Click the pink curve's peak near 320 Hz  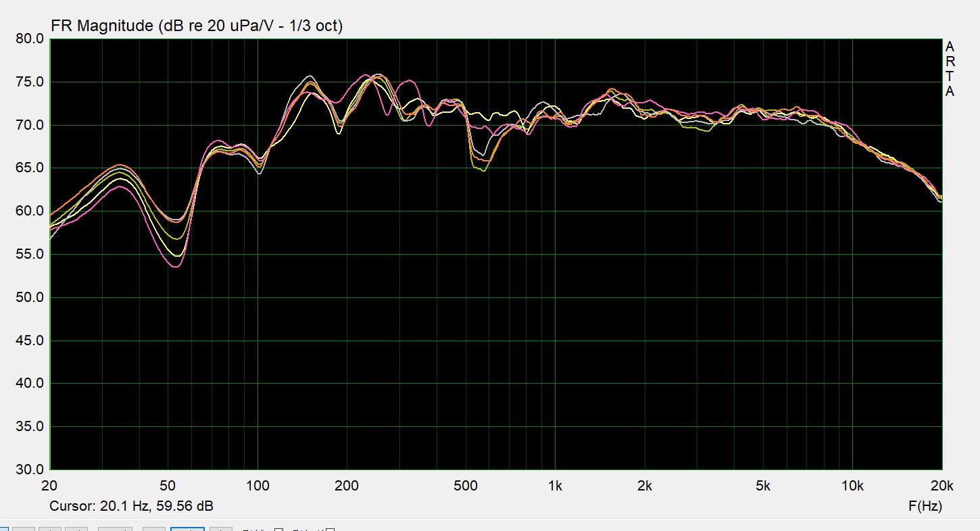tap(408, 80)
